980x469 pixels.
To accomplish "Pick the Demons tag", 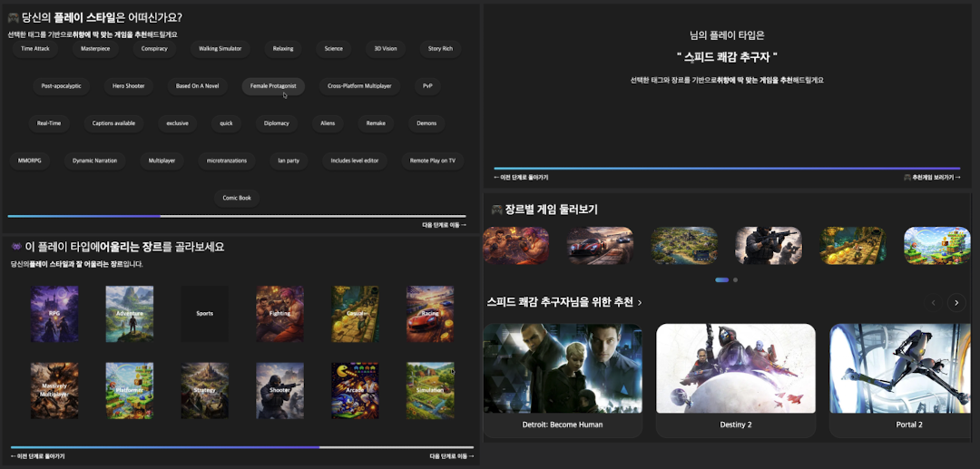I will point(426,123).
